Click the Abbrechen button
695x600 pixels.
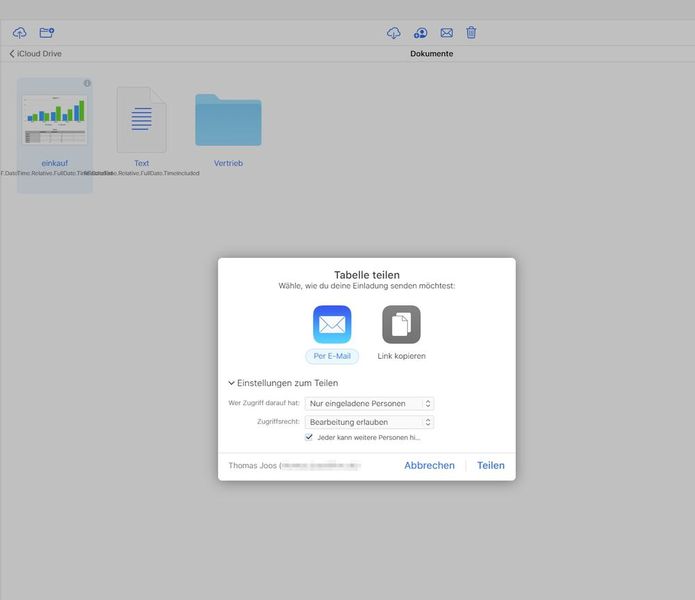(x=429, y=465)
